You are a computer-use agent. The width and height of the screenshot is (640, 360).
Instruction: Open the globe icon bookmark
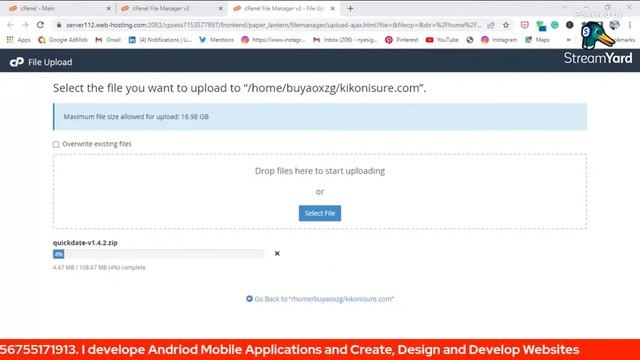pos(470,40)
